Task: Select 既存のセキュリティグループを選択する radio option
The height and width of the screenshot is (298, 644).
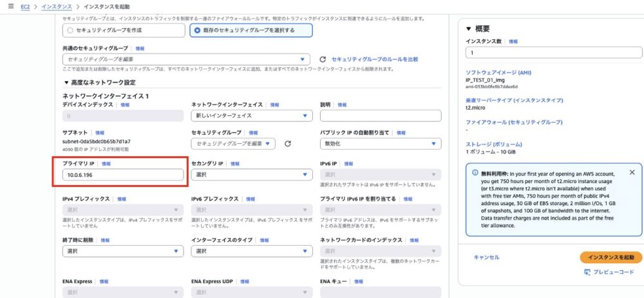Action: point(197,30)
